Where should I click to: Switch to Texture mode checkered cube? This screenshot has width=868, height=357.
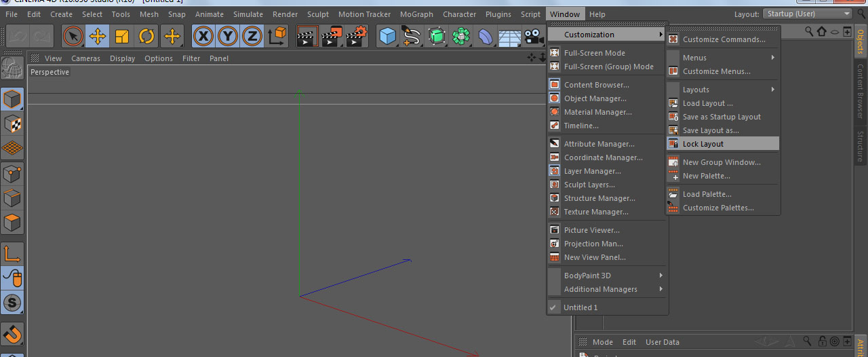pyautogui.click(x=12, y=124)
